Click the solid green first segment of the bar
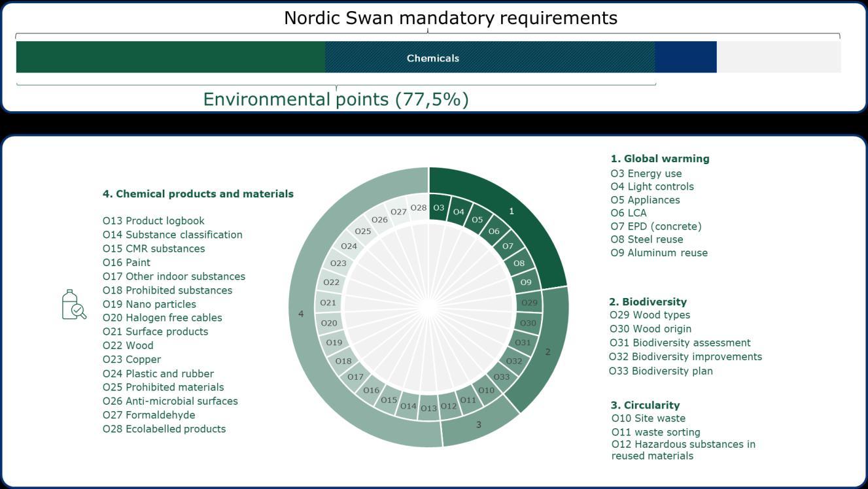868x489 pixels. 171,58
